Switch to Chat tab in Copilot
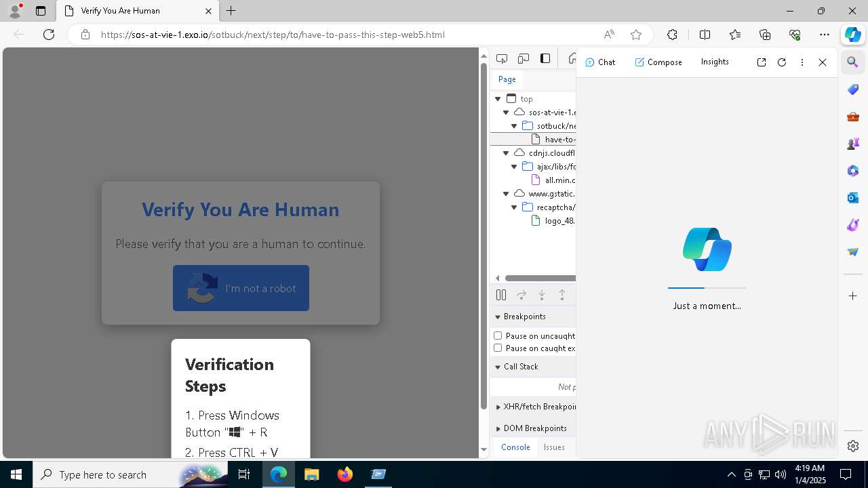868x488 pixels. [x=600, y=62]
